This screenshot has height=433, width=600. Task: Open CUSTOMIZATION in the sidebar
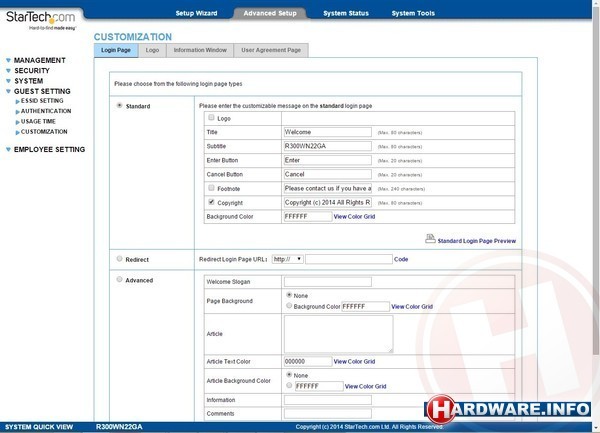click(x=44, y=132)
